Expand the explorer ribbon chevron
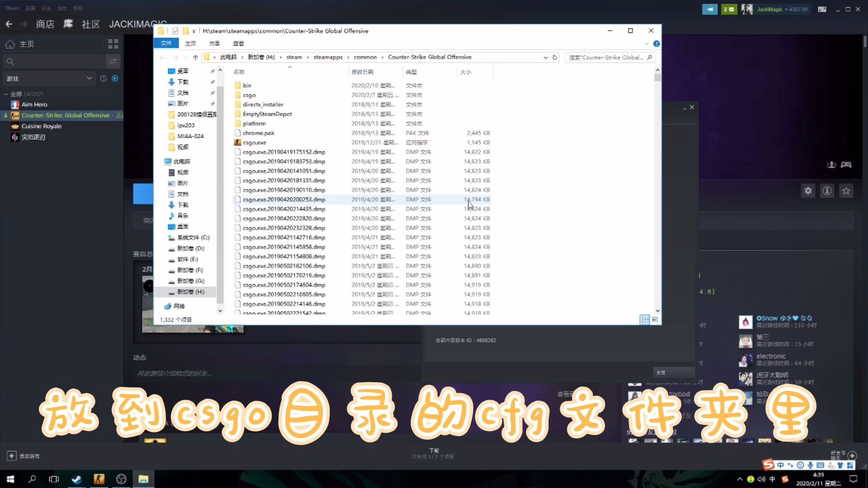This screenshot has width=868, height=488. [646, 43]
